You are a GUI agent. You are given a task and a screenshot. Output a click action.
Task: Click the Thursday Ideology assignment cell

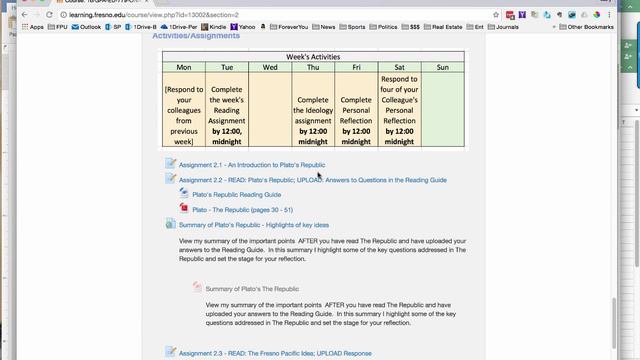313,110
